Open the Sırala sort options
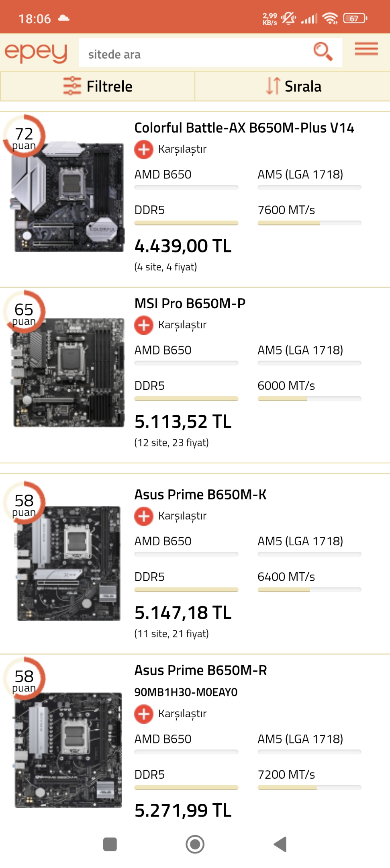This screenshot has width=390, height=868. 293,86
